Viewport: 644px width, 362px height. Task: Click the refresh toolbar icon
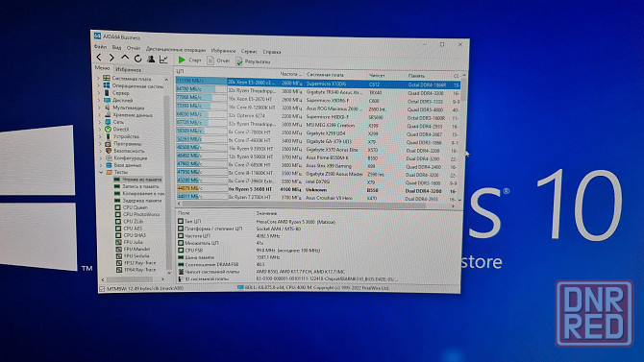click(x=138, y=59)
